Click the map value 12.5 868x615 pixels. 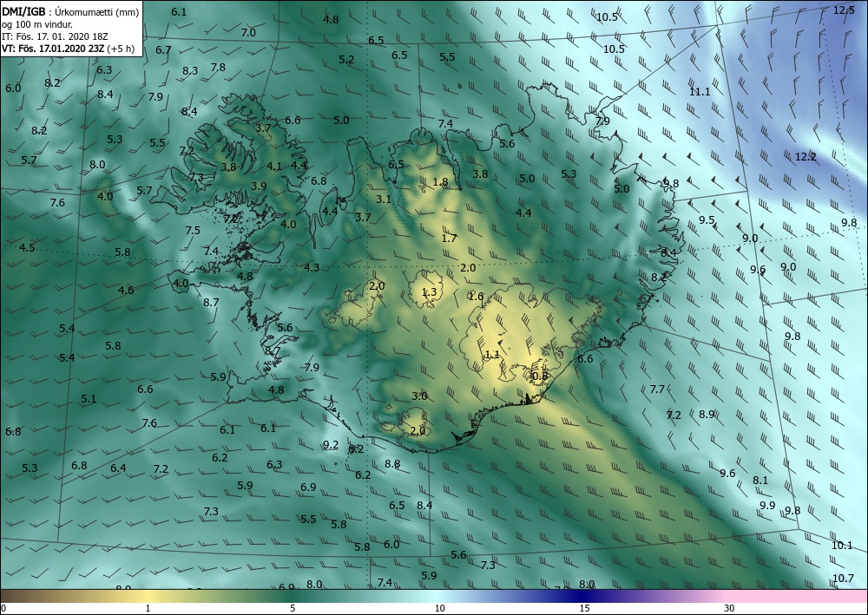[x=845, y=10]
